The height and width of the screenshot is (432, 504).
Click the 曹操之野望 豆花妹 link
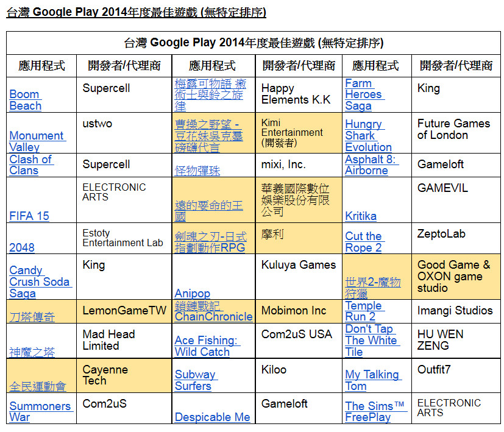209,136
